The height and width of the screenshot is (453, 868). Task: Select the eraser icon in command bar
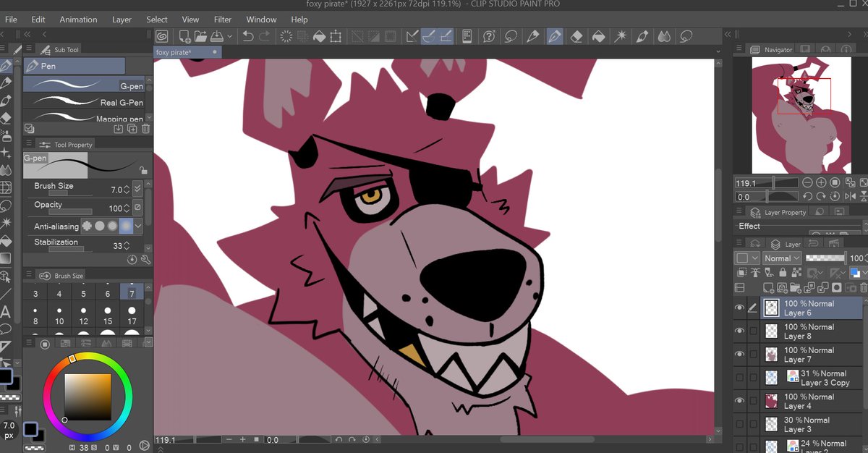click(576, 36)
